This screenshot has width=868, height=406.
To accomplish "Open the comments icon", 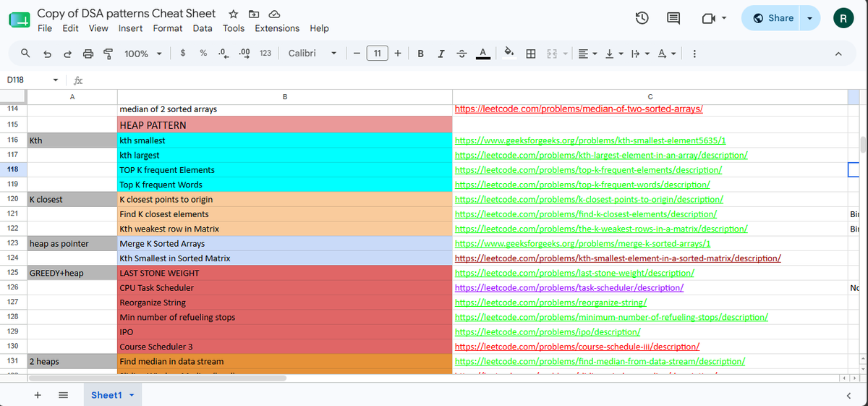I will click(673, 19).
